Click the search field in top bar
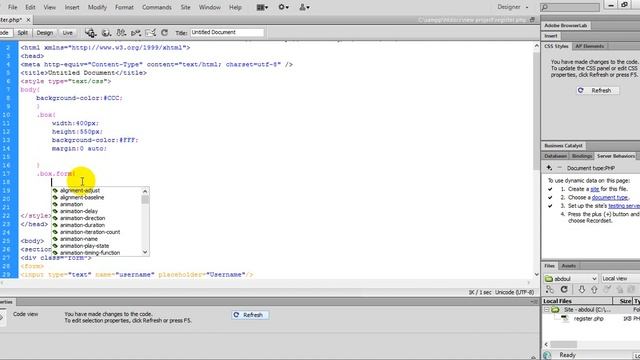The image size is (640, 360). (570, 7)
